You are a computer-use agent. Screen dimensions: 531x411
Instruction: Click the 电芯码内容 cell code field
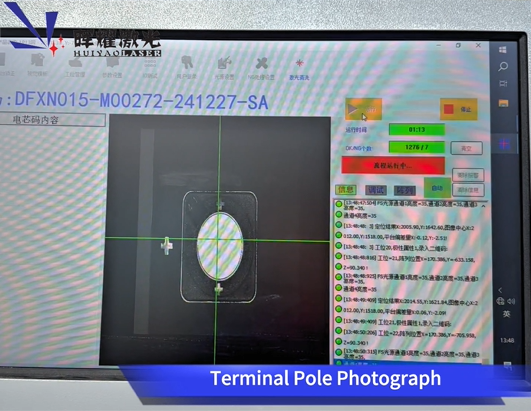coord(52,120)
